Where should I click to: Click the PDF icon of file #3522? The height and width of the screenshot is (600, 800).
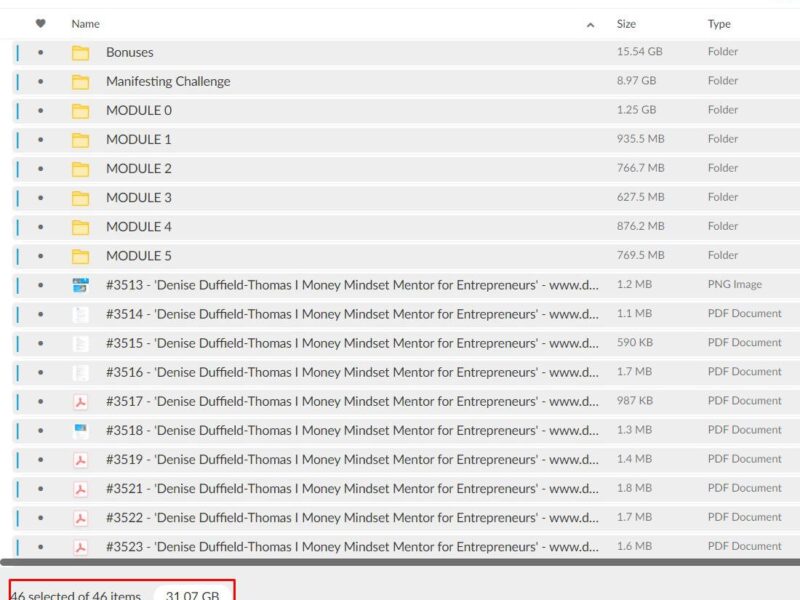tap(80, 518)
